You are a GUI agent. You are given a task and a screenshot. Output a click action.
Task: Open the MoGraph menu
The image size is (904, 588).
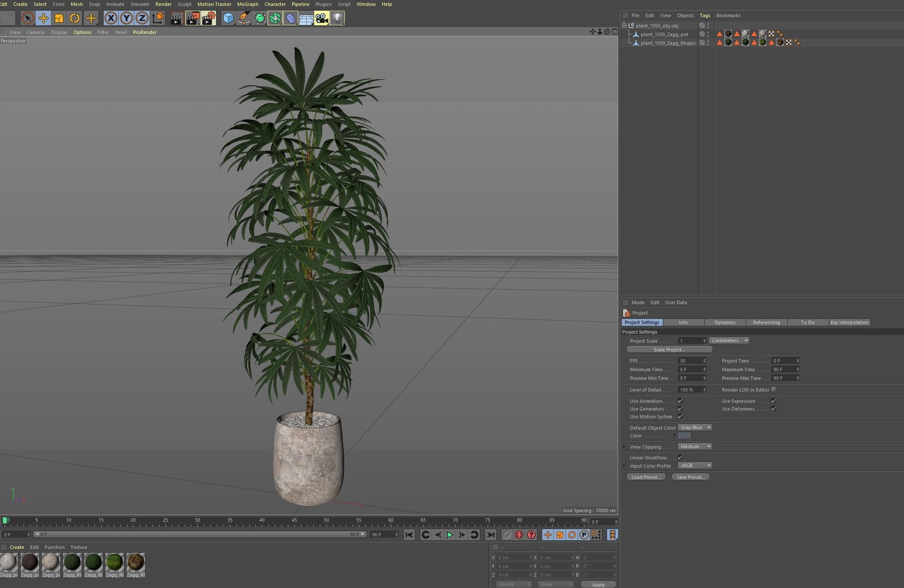coord(248,4)
